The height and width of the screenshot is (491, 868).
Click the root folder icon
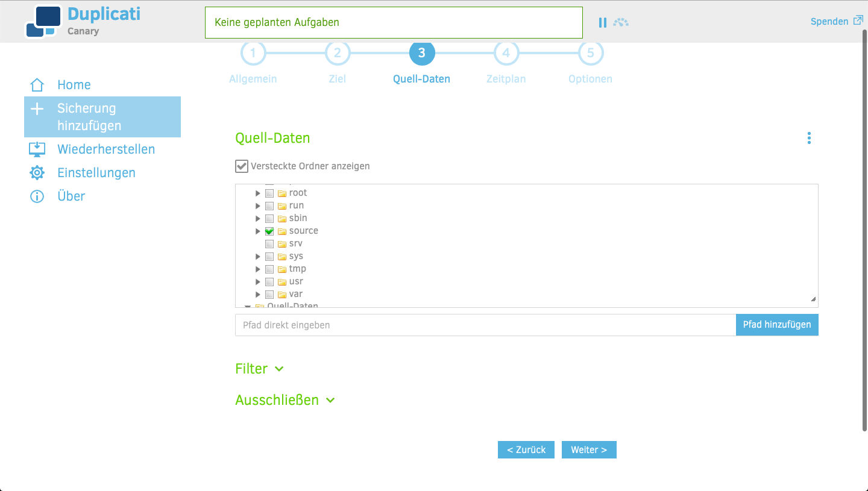pyautogui.click(x=281, y=193)
